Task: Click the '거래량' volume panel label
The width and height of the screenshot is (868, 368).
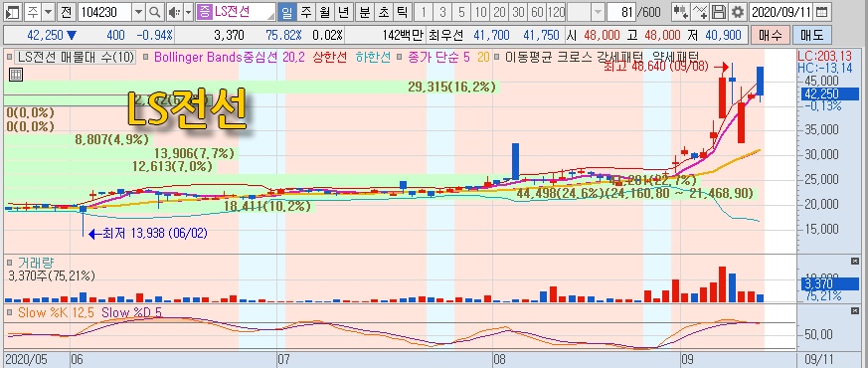Action: coord(36,263)
